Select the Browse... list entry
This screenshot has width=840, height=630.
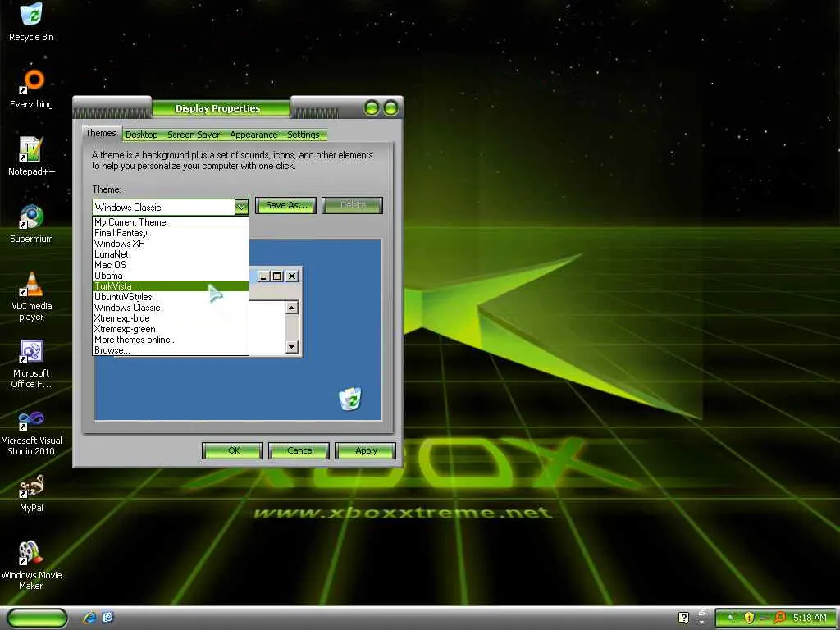(171, 350)
